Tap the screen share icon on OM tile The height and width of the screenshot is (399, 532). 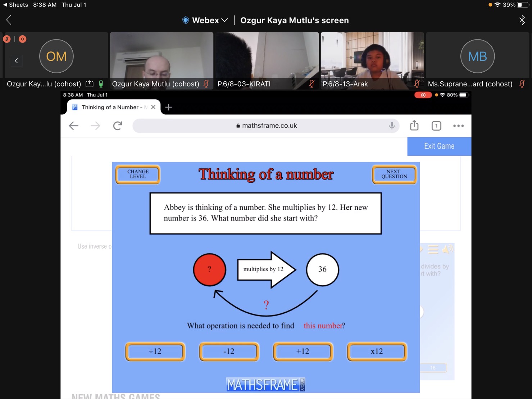pos(90,84)
